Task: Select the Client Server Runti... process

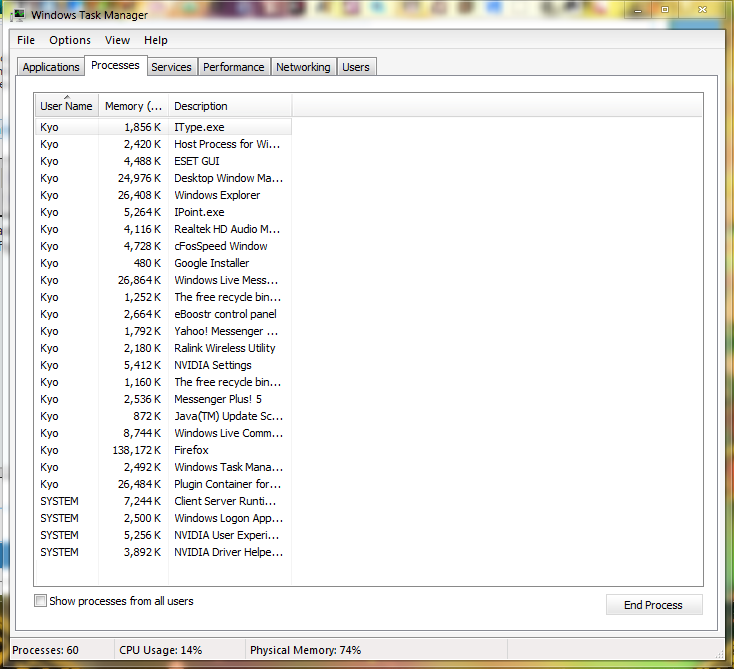Action: pyautogui.click(x=163, y=501)
